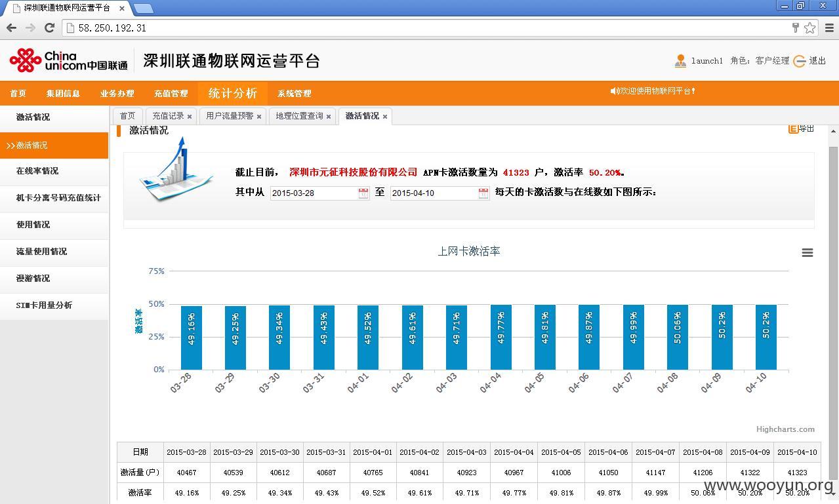Open the chart hamburger context menu
The width and height of the screenshot is (839, 504).
808,253
